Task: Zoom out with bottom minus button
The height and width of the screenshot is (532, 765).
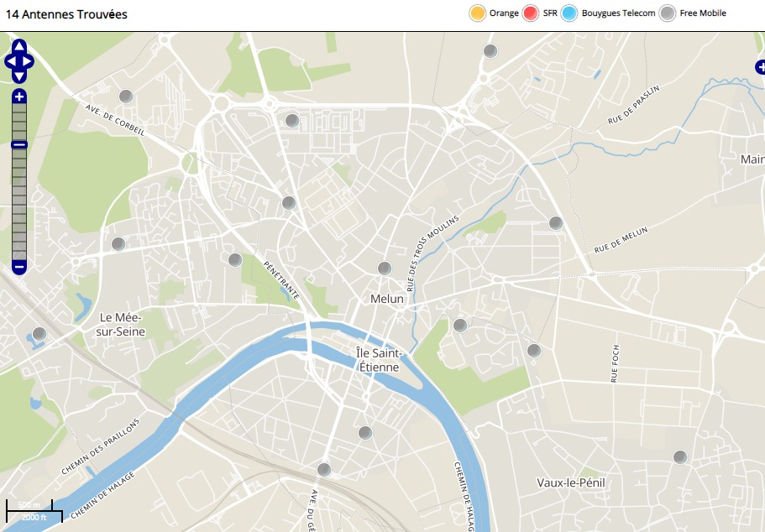Action: tap(19, 267)
